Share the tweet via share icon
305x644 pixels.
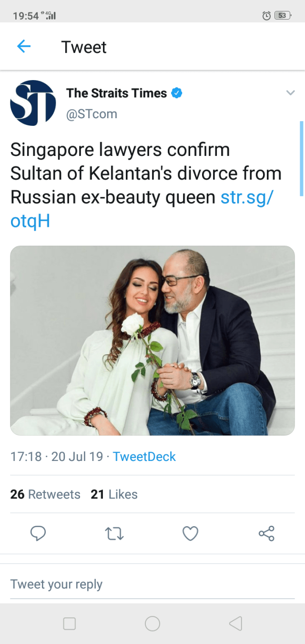point(266,533)
